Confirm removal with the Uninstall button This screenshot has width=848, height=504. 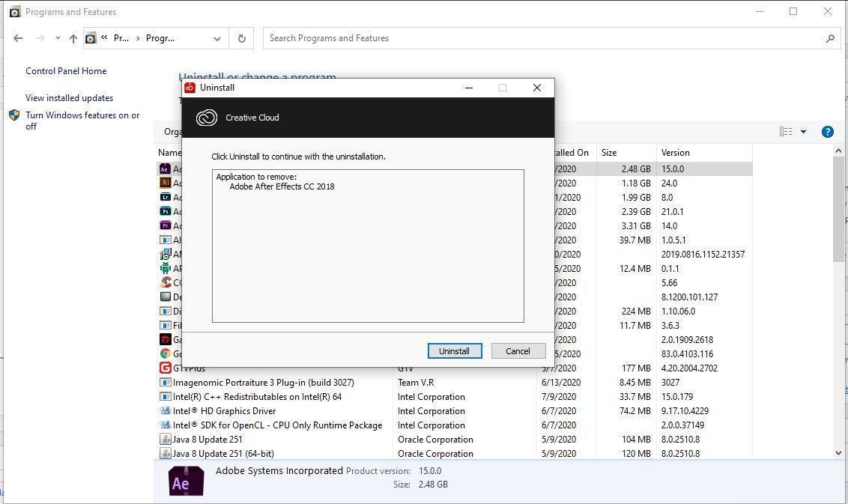pyautogui.click(x=454, y=351)
